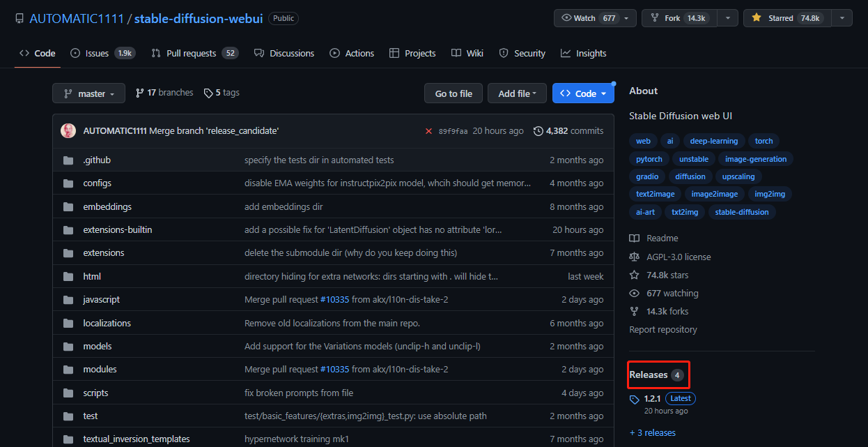Select the Code tab
This screenshot has height=447, width=868.
click(37, 53)
